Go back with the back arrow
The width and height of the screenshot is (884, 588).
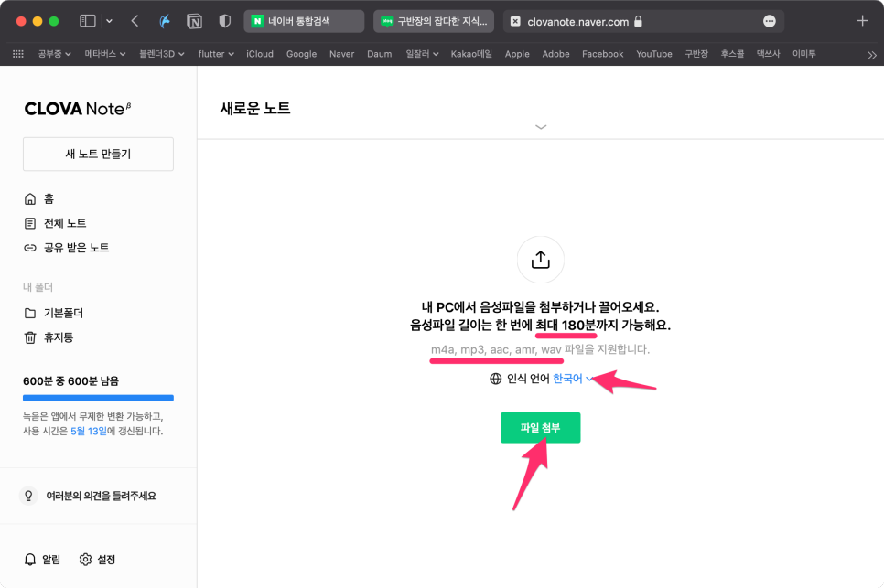point(135,21)
